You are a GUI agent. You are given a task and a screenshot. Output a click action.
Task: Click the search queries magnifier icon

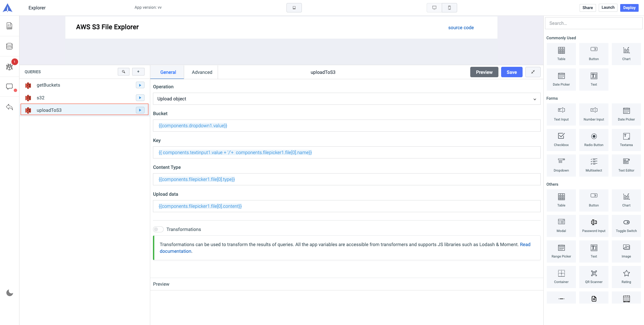[x=123, y=72]
